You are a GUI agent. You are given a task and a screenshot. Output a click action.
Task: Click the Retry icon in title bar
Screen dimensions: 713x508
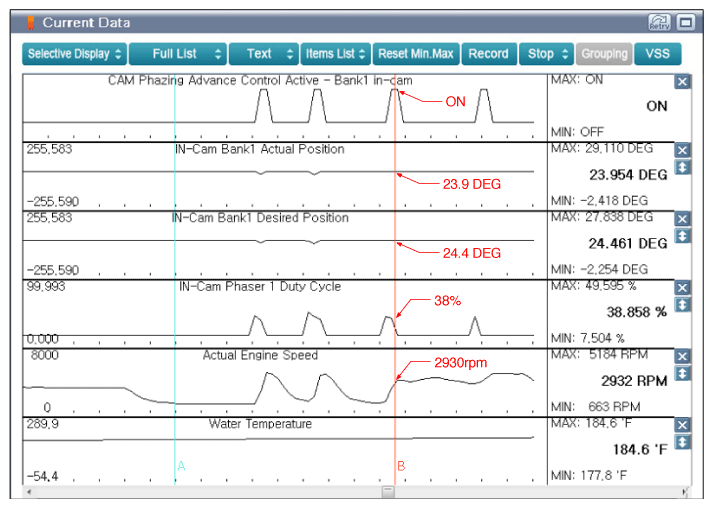tap(659, 22)
